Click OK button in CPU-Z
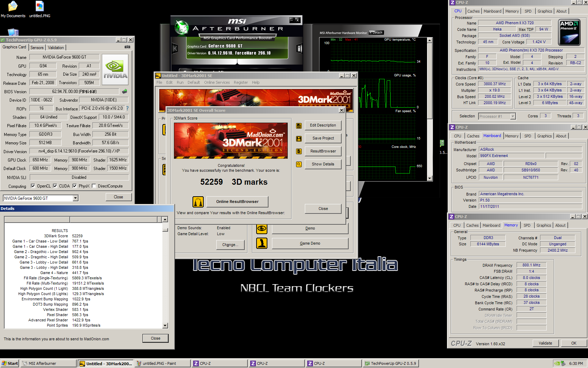This screenshot has height=368, width=588. pos(574,343)
